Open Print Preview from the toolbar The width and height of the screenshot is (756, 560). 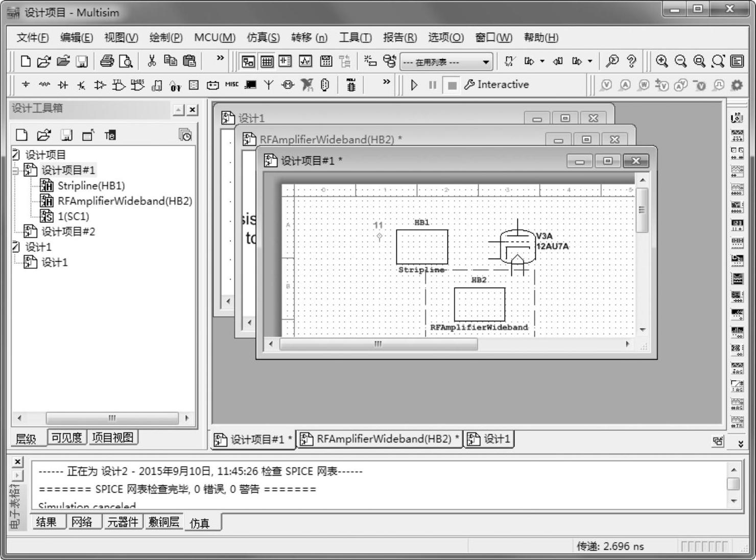click(x=126, y=61)
